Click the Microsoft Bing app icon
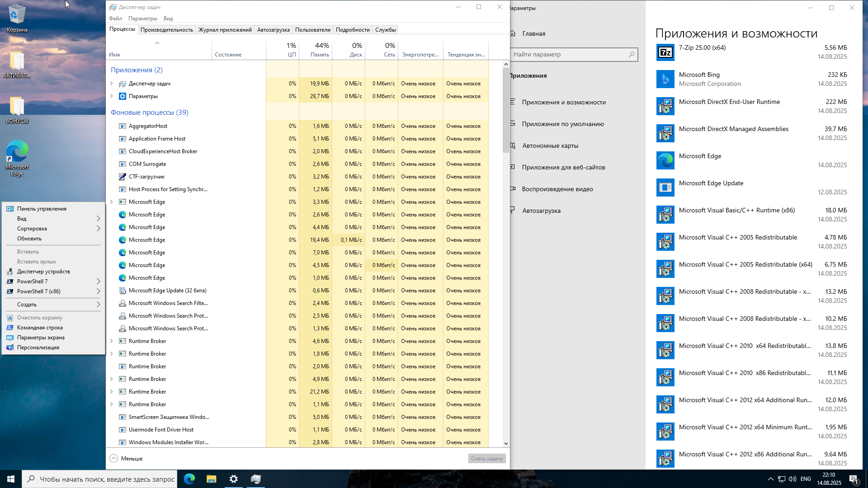Viewport: 868px width, 488px height. (x=665, y=80)
